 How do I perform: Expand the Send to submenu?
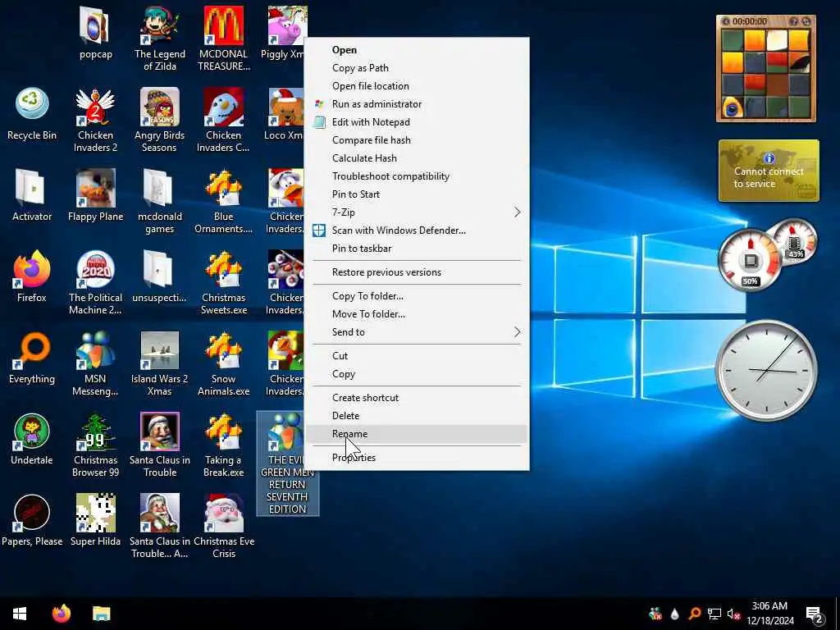click(417, 332)
